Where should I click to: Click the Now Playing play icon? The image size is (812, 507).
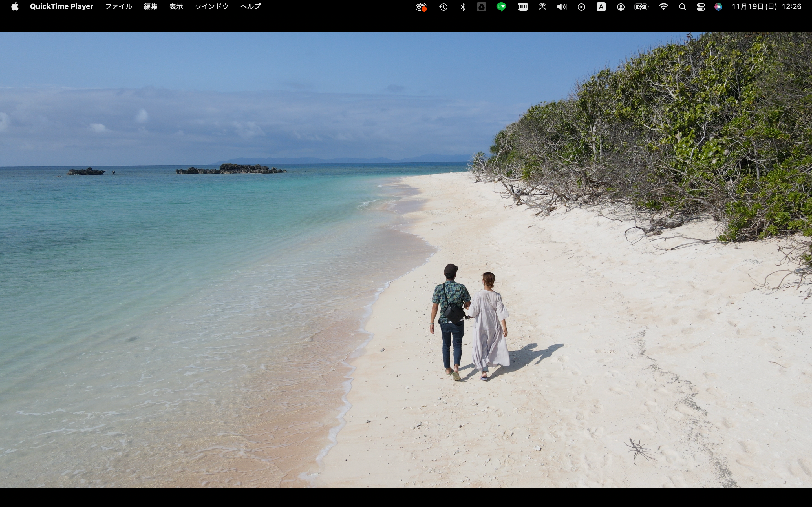click(581, 7)
